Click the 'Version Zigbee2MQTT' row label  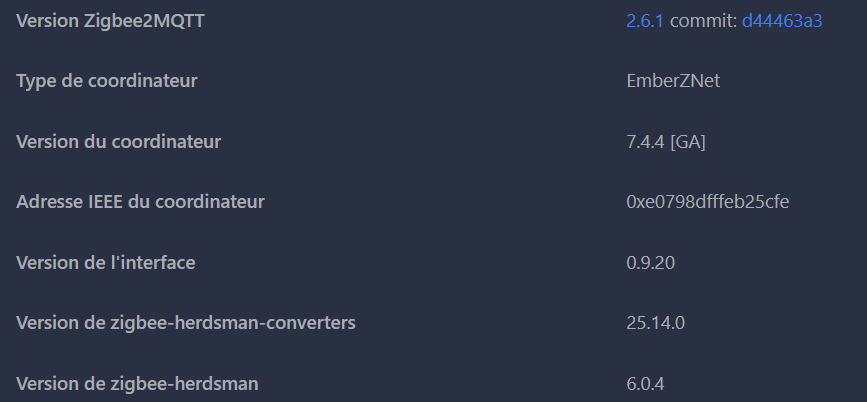(110, 21)
